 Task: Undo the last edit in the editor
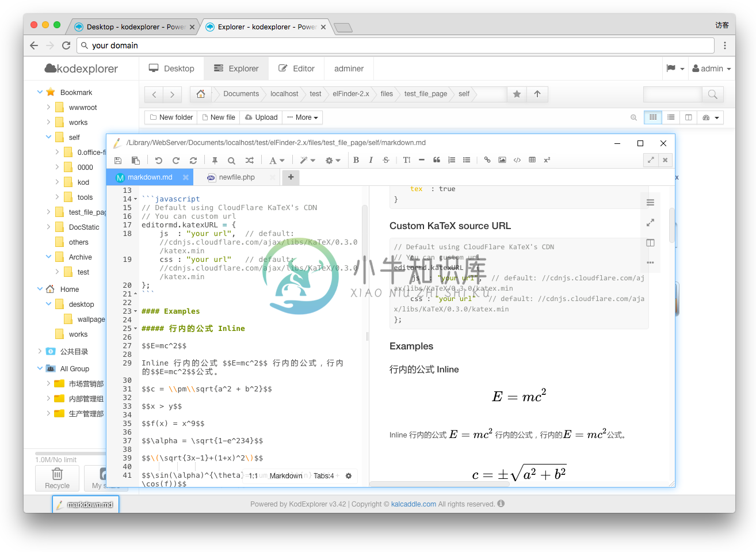point(159,161)
